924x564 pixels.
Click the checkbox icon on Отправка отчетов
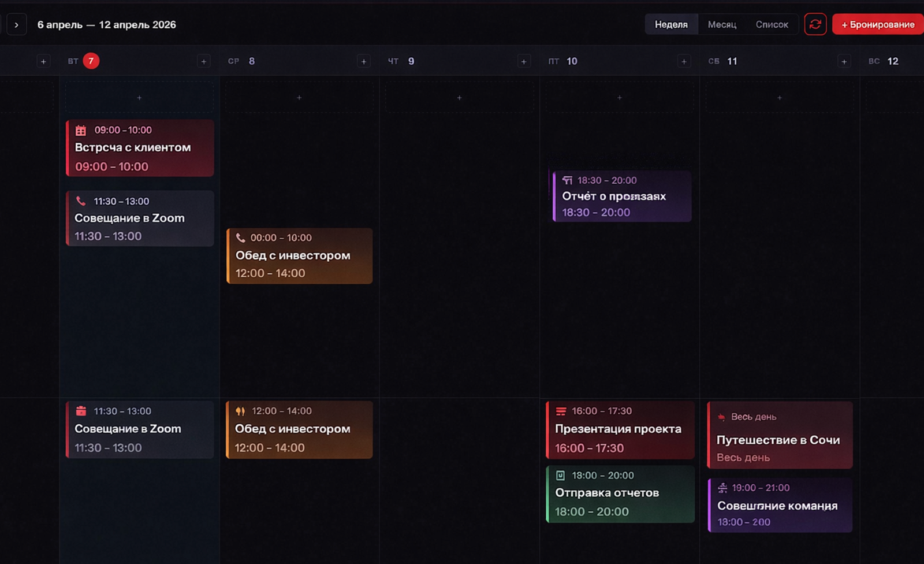pos(560,476)
